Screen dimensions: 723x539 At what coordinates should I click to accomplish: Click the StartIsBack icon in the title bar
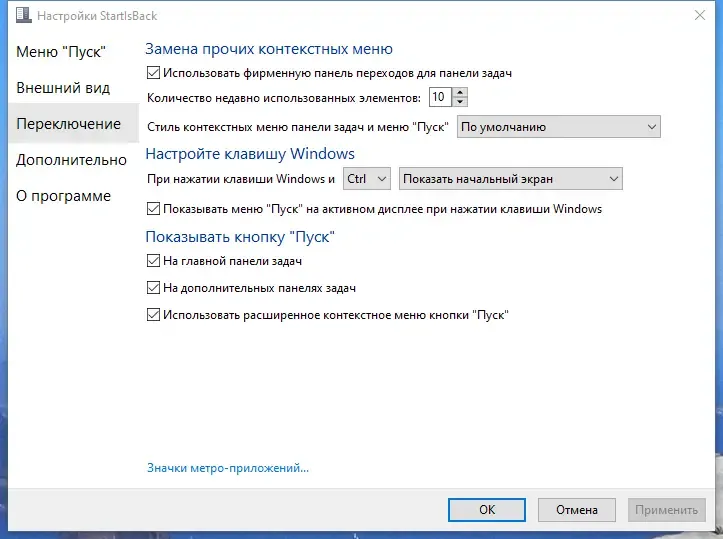click(24, 15)
